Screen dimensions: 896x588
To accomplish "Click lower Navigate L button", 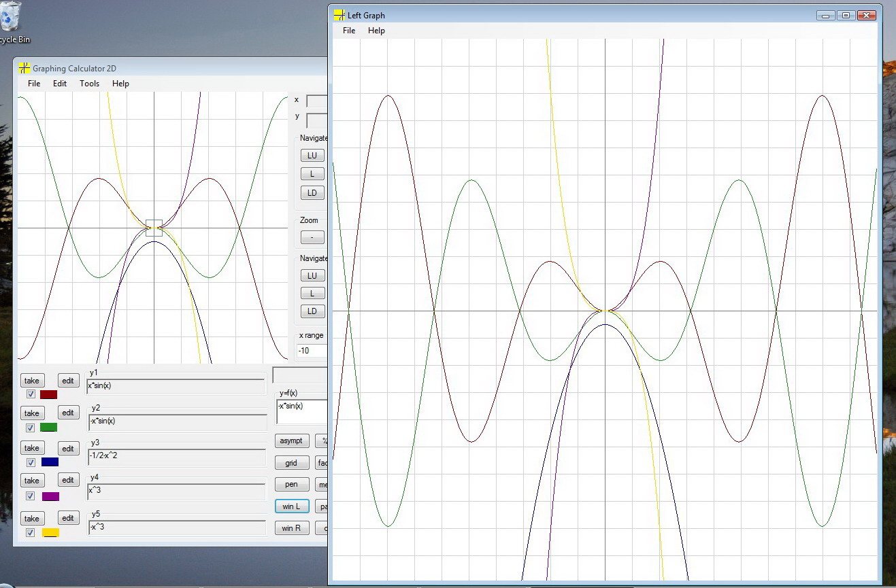I will click(312, 294).
